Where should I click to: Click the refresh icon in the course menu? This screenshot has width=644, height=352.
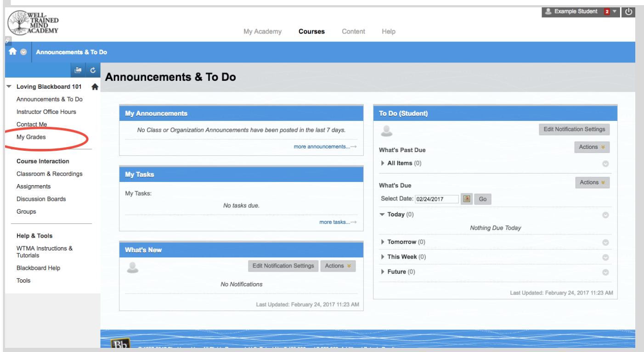pyautogui.click(x=93, y=70)
